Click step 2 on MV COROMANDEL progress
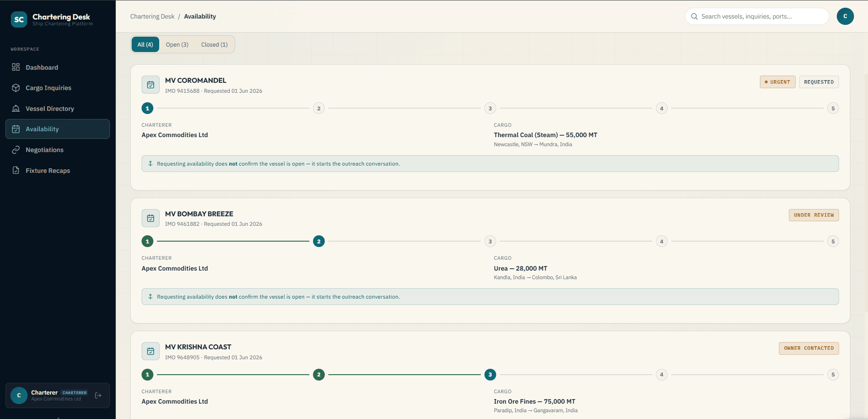Screen dimensions: 868x419 319,108
